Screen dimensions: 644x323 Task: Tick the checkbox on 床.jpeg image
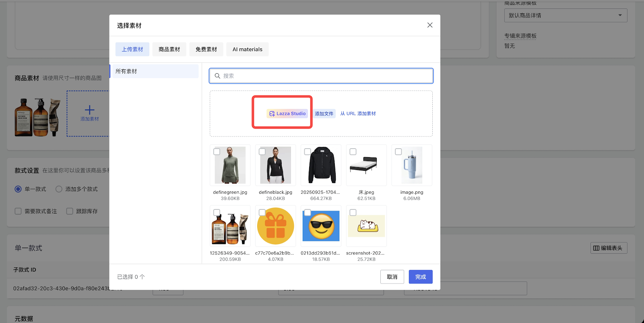coord(353,152)
